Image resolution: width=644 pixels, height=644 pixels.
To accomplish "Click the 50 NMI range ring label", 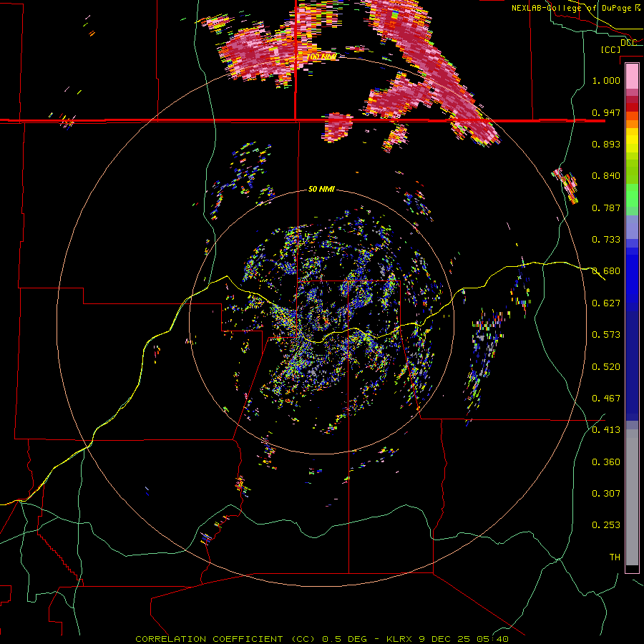I will (x=321, y=189).
